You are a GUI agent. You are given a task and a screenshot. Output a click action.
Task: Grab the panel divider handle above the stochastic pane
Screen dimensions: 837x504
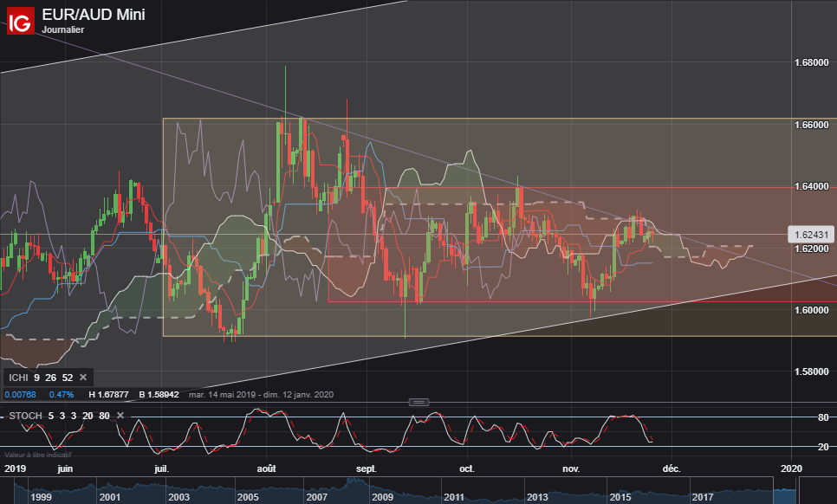click(x=418, y=402)
